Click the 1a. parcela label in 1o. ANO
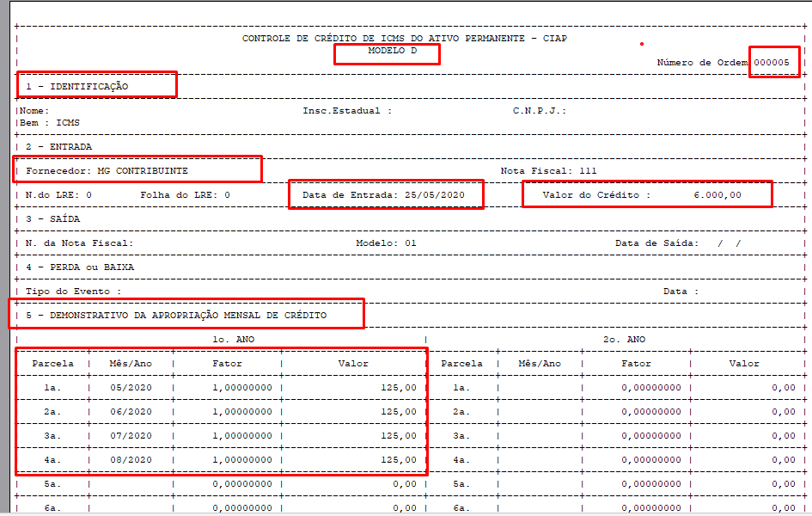Screen dimensions: 812x516 click(52, 388)
